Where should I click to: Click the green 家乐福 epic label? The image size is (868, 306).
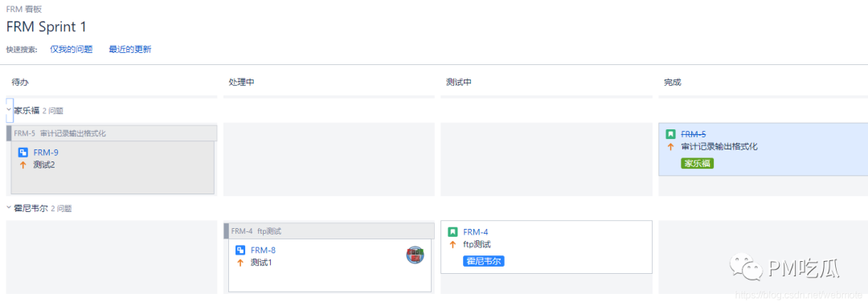click(x=697, y=163)
